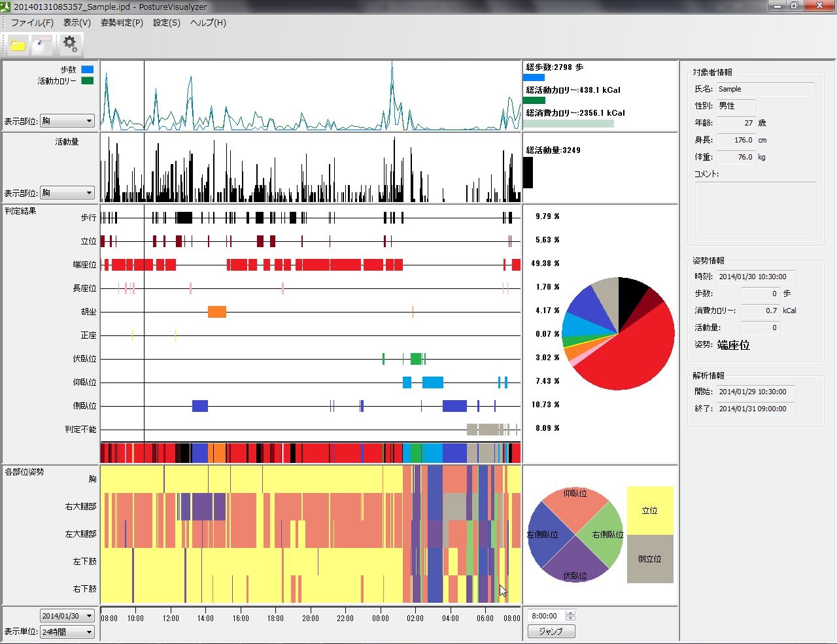Click the orange 胡坐 block in timeline
The height and width of the screenshot is (644, 837).
pos(217,312)
